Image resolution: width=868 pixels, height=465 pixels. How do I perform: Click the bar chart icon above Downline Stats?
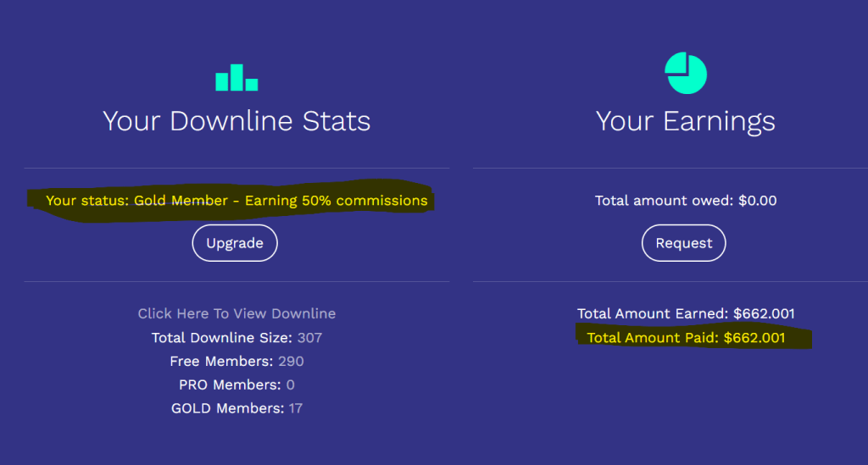[x=236, y=78]
